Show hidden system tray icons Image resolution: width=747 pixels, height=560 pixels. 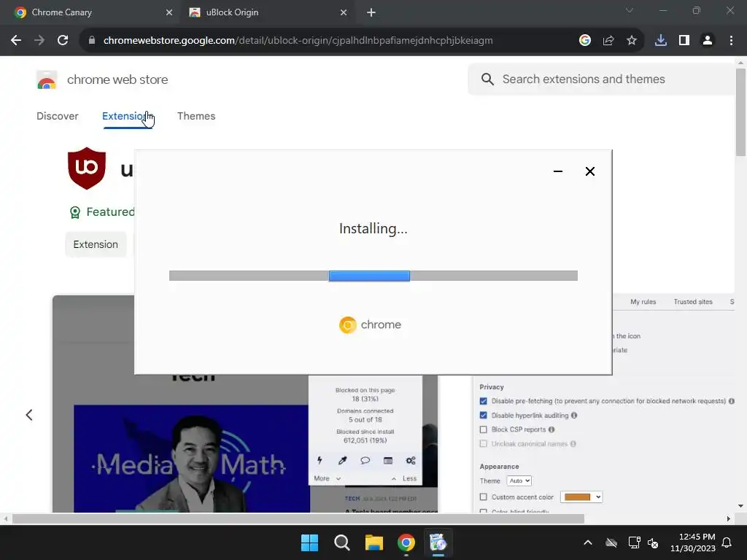tap(588, 542)
